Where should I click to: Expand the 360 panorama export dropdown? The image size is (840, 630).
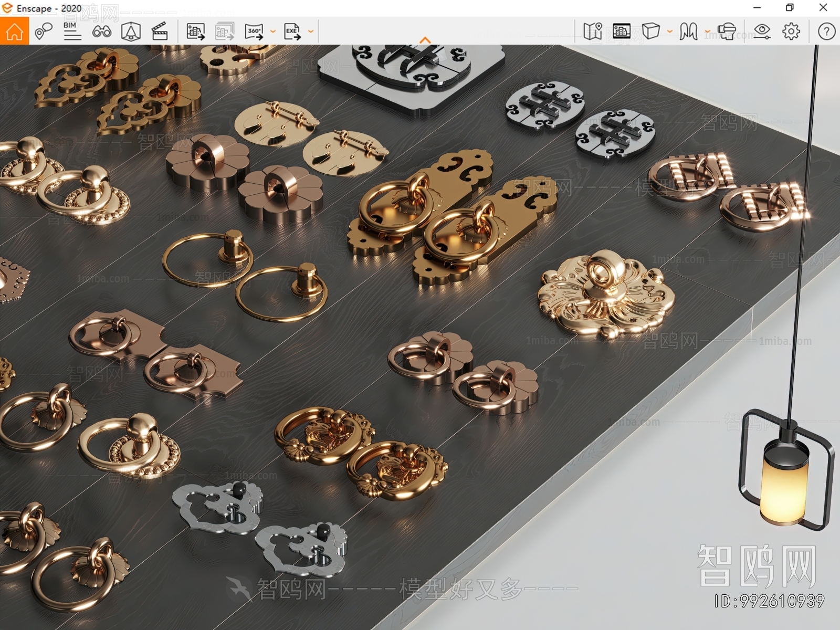[x=273, y=31]
